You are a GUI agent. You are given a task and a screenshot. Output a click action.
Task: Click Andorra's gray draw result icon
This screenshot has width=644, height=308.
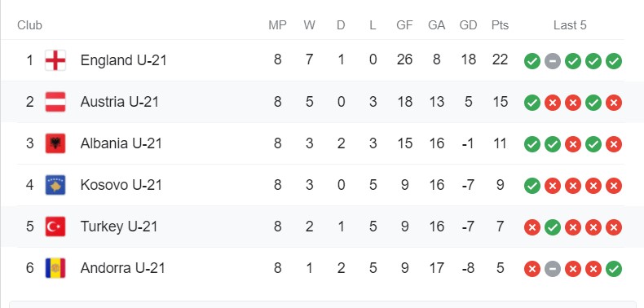coord(553,269)
